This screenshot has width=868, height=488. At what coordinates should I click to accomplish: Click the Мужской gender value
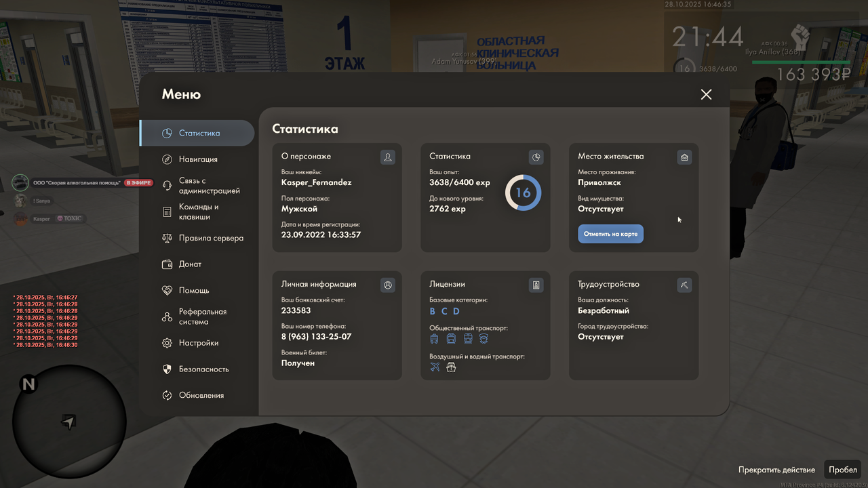(x=300, y=209)
